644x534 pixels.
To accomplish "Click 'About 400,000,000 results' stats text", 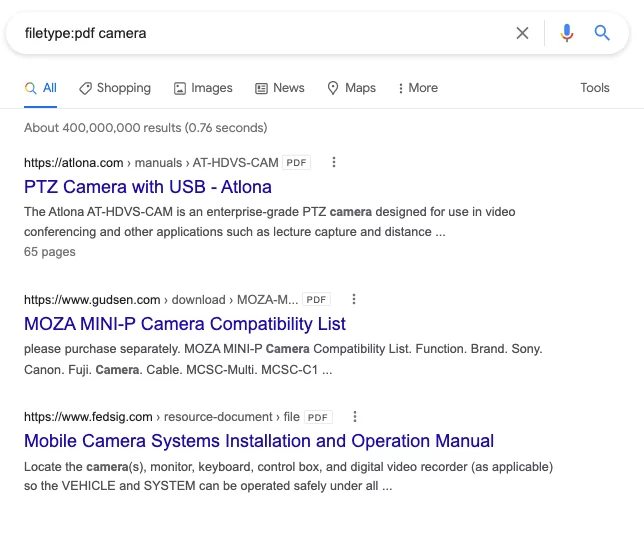I will tap(145, 128).
